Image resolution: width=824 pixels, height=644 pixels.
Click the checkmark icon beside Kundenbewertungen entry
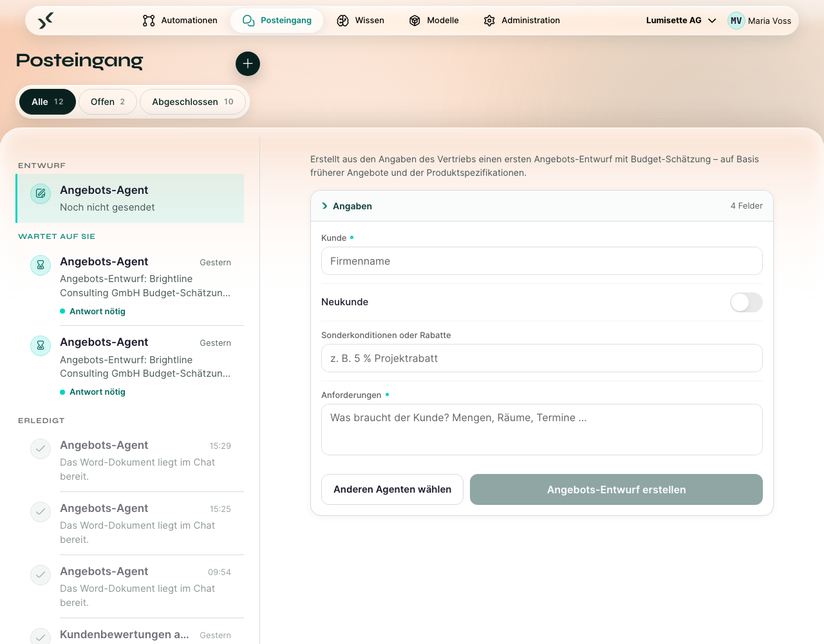pyautogui.click(x=41, y=636)
